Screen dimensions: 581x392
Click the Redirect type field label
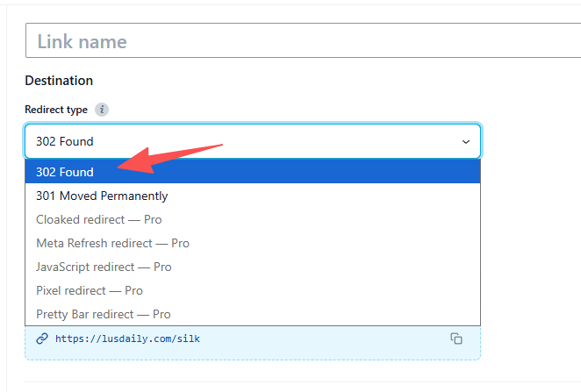(56, 110)
